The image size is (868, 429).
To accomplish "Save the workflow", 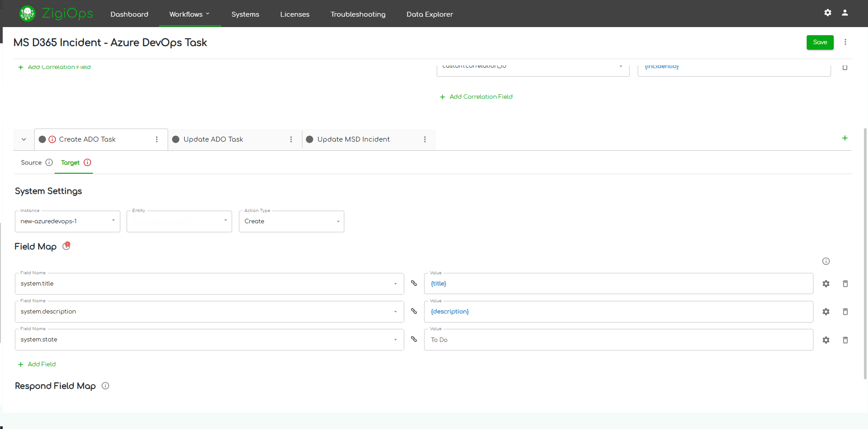I will (820, 42).
